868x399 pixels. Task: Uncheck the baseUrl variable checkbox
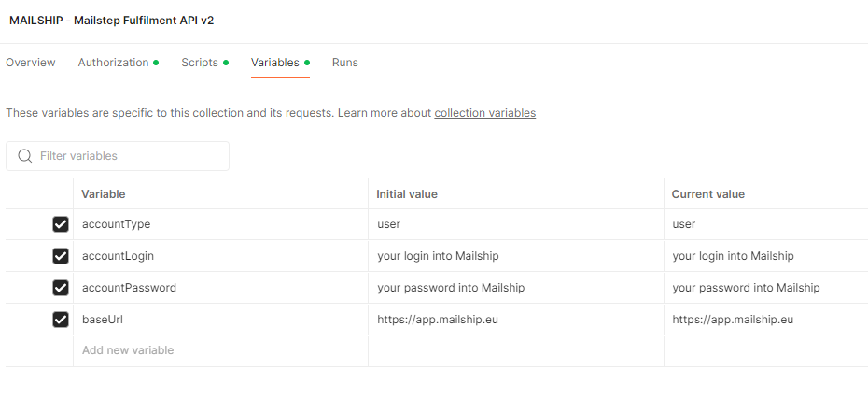[61, 320]
